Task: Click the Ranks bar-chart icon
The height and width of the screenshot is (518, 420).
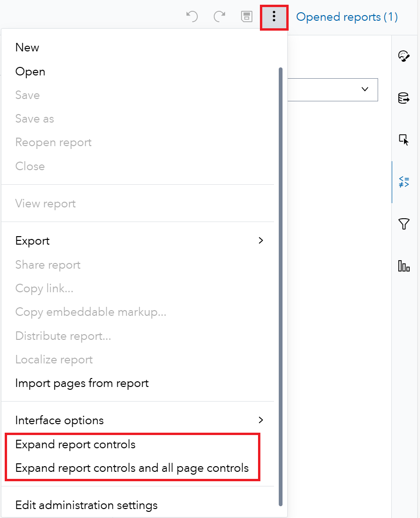Action: pyautogui.click(x=404, y=266)
